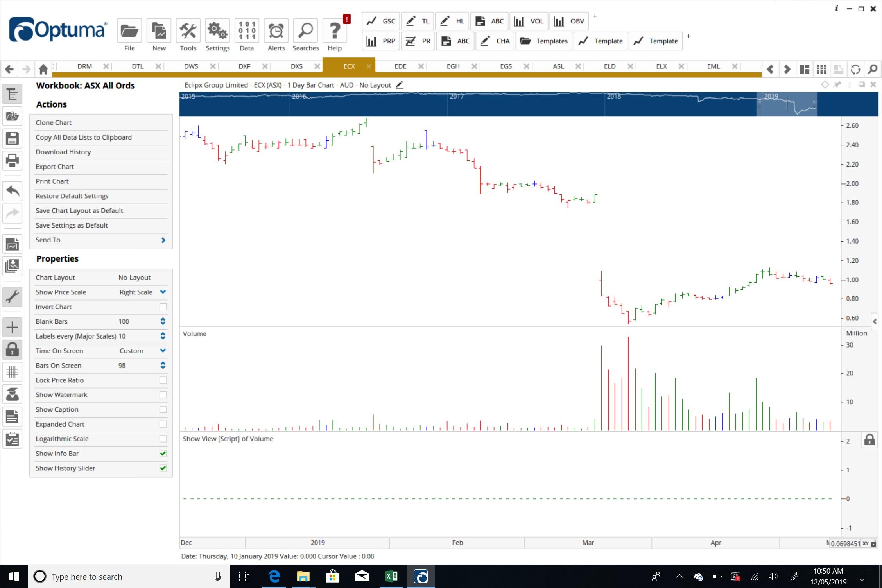This screenshot has height=588, width=882.
Task: Uncheck the Show History Slider checkbox
Action: coord(163,468)
